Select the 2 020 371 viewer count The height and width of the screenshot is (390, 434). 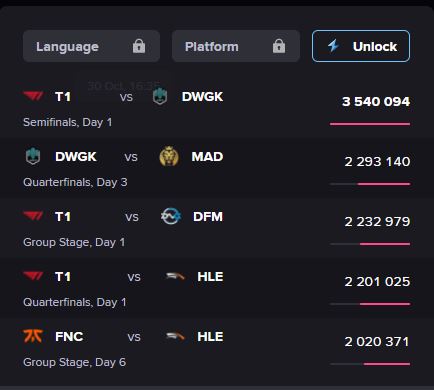coord(377,342)
